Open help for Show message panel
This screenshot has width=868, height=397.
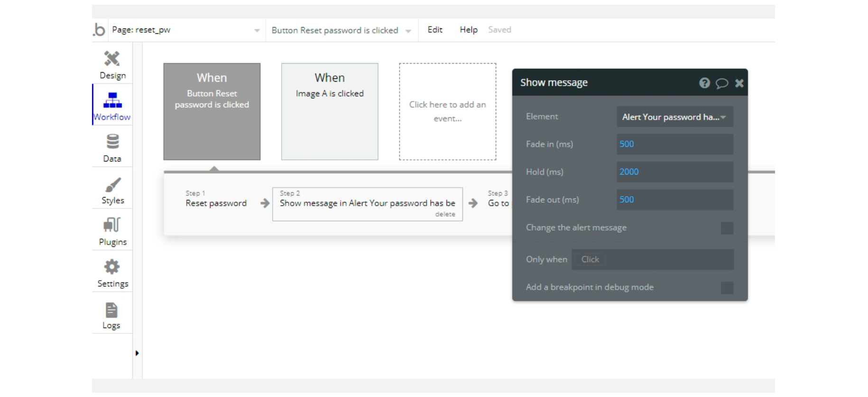click(x=704, y=83)
